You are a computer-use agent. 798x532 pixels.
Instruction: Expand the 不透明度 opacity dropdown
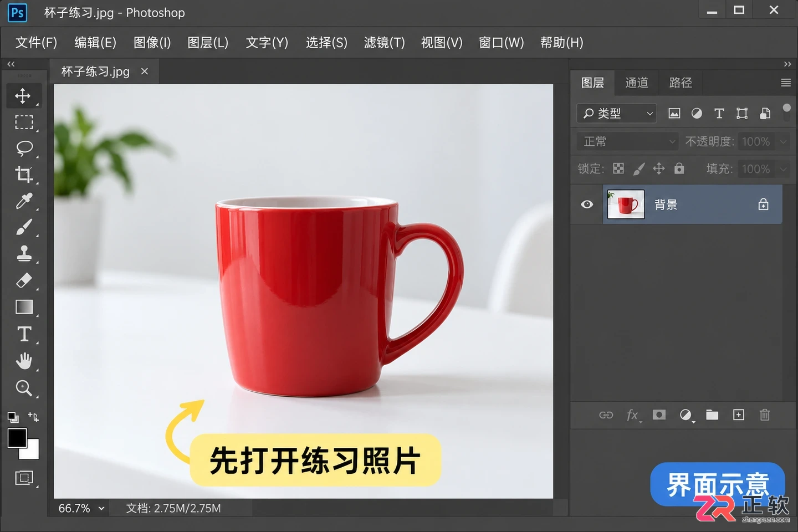(x=784, y=142)
